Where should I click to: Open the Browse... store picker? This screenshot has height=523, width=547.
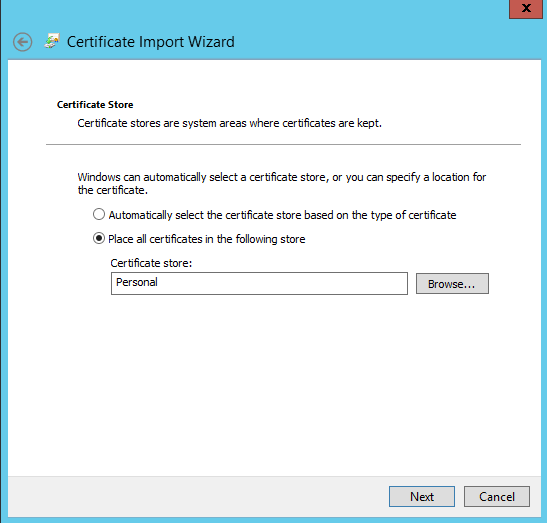coord(452,284)
